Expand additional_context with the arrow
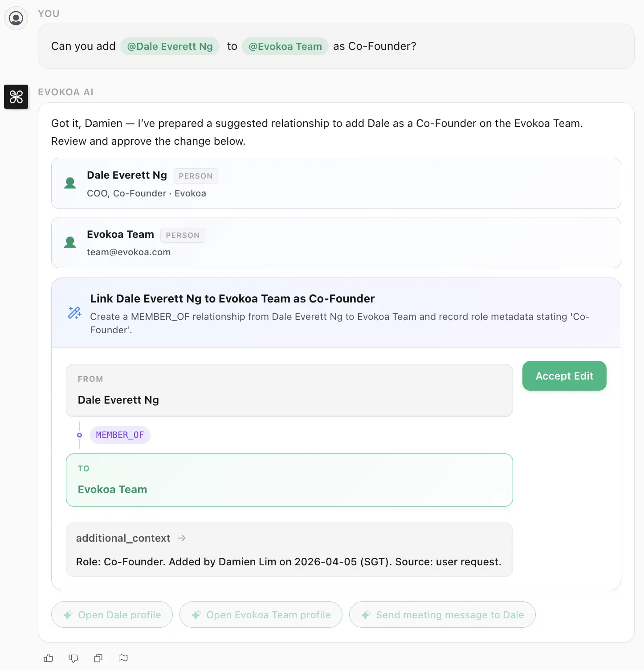Screen dimensions: 644x670 coord(182,538)
